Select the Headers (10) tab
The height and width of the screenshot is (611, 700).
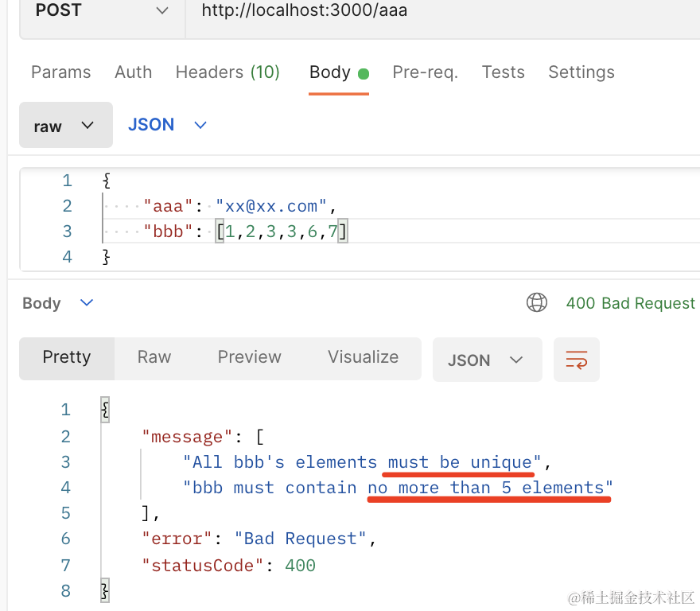(x=227, y=72)
